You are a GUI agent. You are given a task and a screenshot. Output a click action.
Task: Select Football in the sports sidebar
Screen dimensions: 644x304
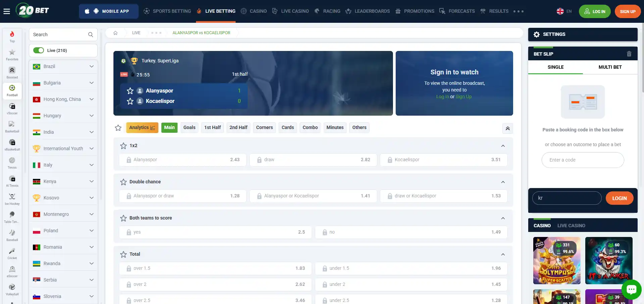[x=12, y=91]
